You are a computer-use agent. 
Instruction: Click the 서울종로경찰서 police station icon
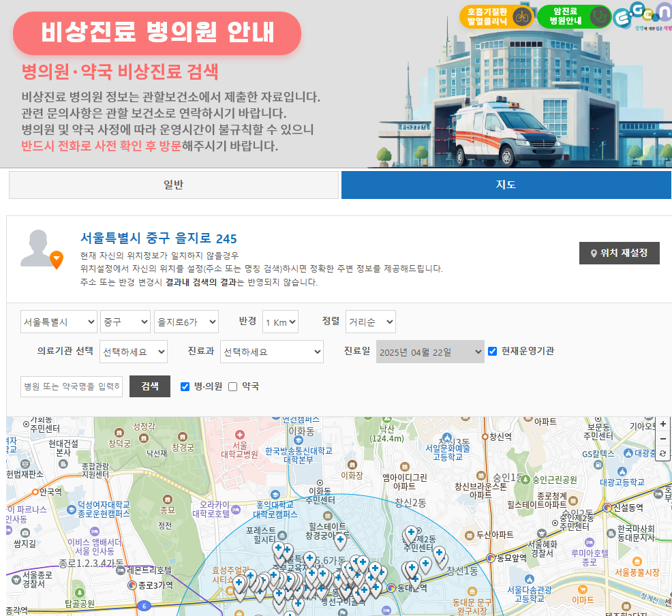[x=16, y=580]
